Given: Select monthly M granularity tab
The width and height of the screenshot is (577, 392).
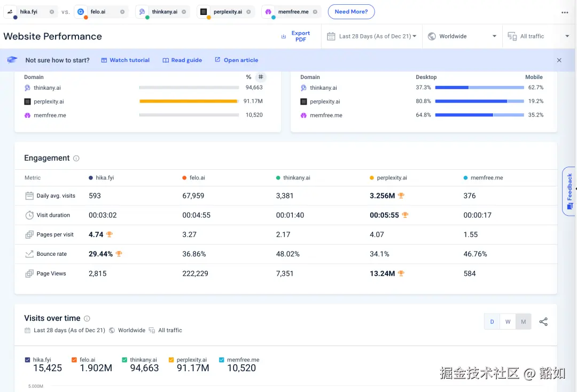Looking at the screenshot, I should click(x=523, y=322).
